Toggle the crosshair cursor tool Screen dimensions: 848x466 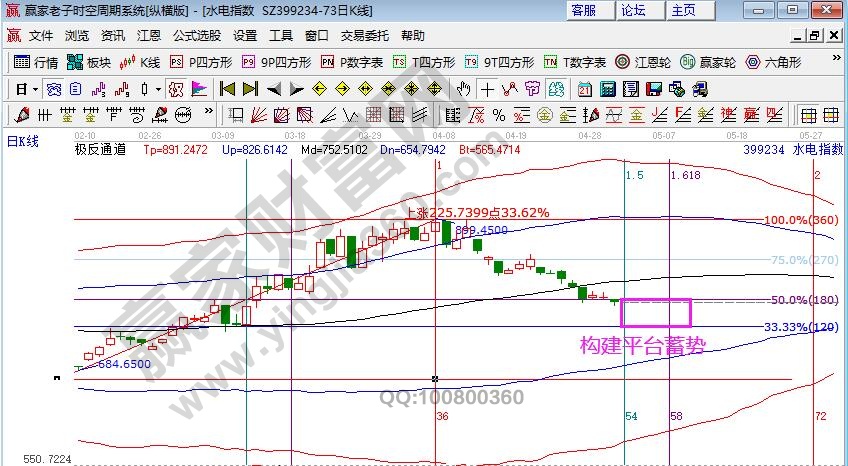coord(485,88)
